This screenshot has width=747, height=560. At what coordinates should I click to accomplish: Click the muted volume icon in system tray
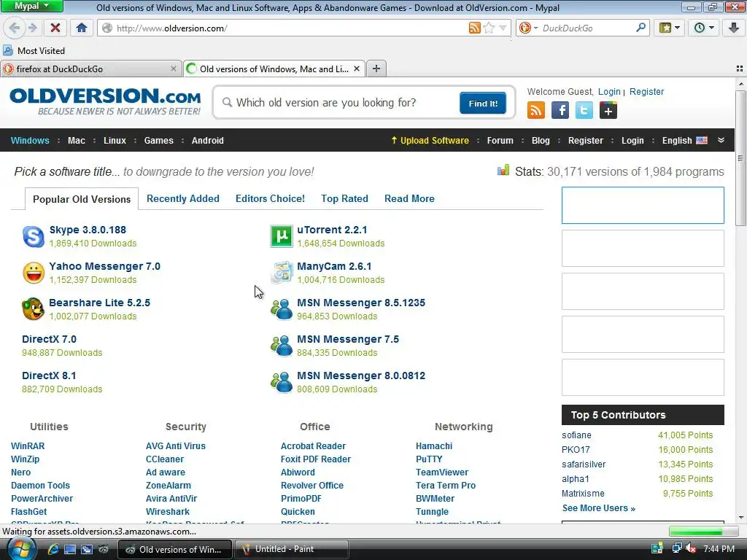pyautogui.click(x=691, y=548)
